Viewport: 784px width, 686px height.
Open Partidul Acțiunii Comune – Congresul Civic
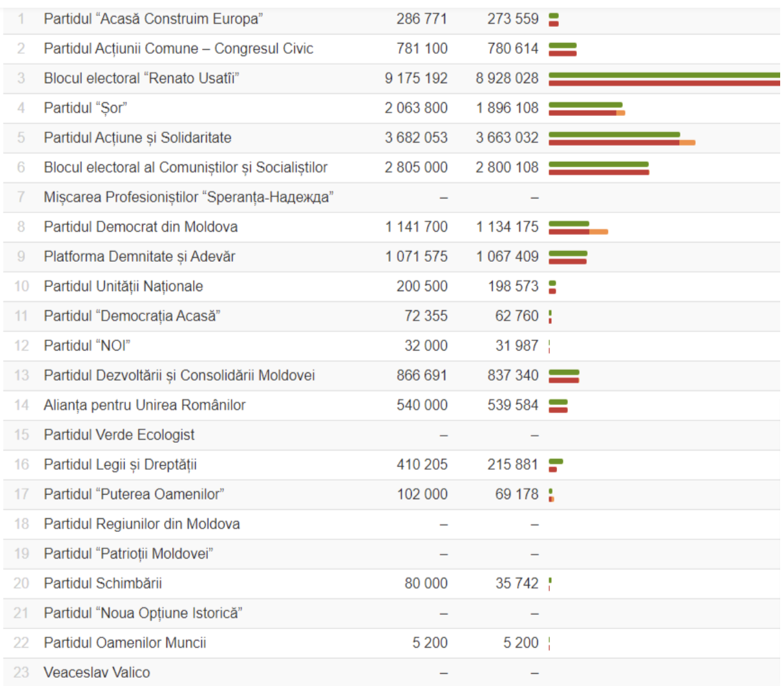pos(178,49)
